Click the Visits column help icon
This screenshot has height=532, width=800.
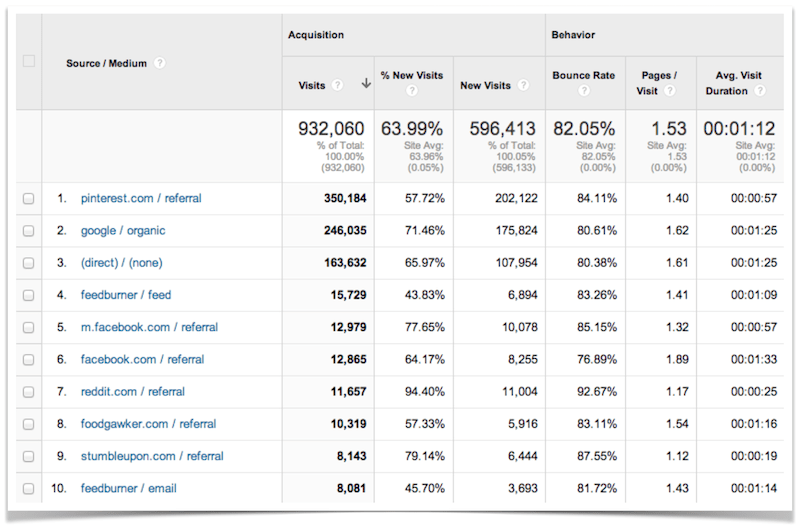[337, 85]
